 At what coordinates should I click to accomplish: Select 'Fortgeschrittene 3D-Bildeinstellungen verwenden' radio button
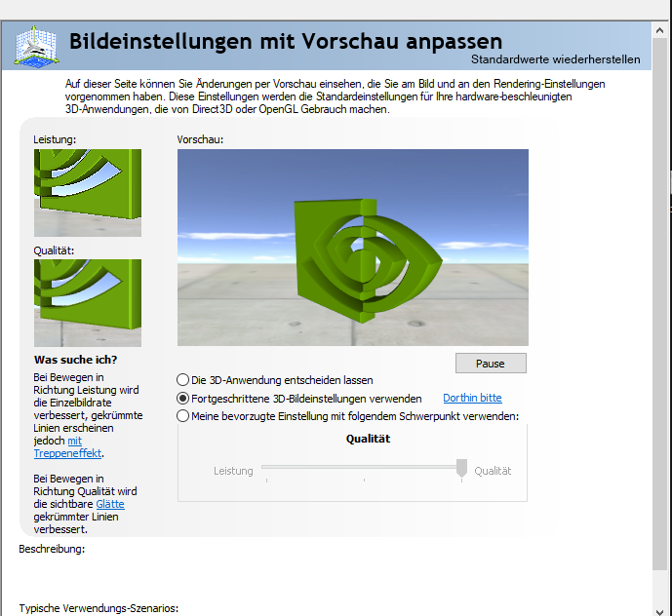[183, 399]
